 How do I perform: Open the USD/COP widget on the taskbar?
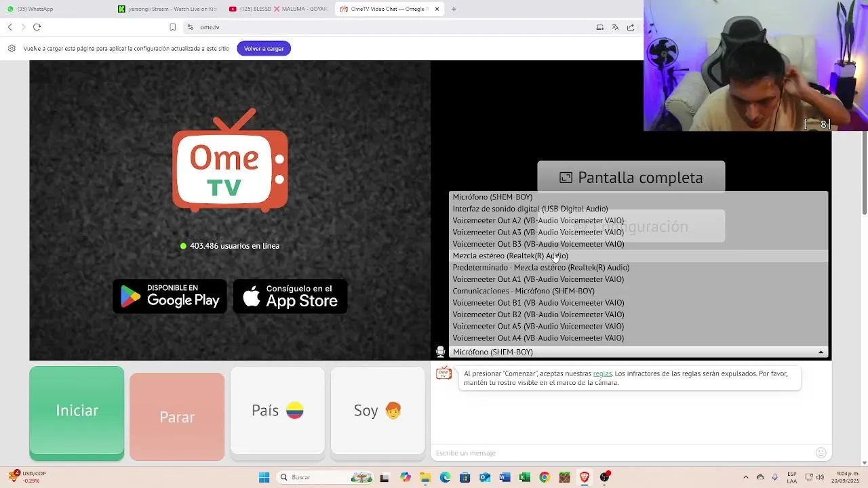click(x=27, y=476)
